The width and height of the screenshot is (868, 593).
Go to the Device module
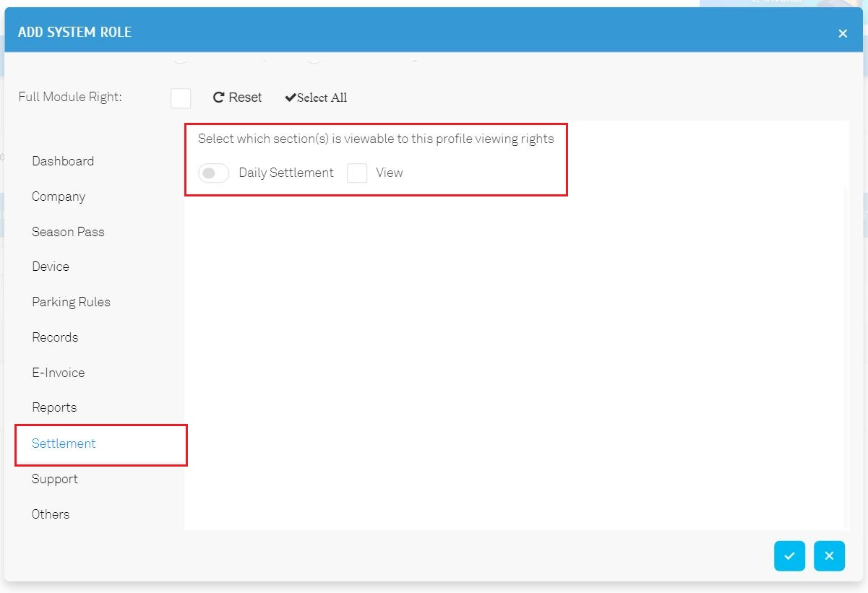tap(51, 267)
